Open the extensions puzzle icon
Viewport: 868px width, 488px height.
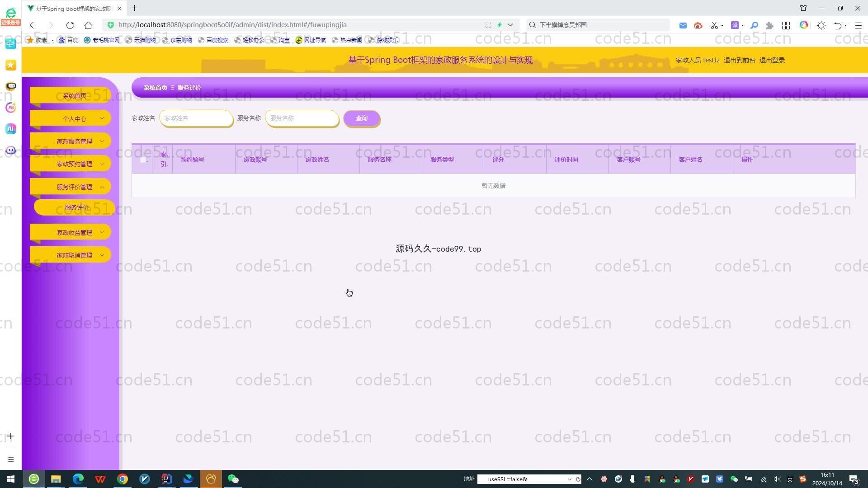pos(769,25)
